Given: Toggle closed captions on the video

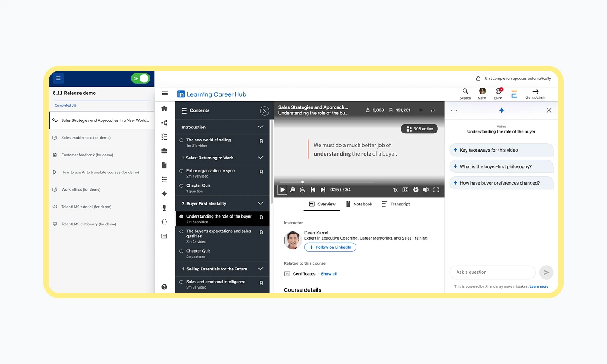Looking at the screenshot, I should pyautogui.click(x=405, y=190).
